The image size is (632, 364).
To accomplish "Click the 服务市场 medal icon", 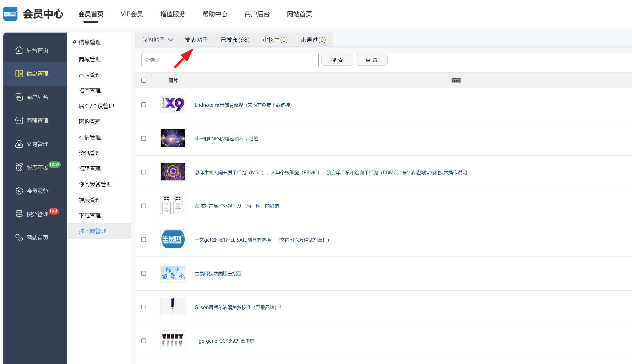I will [19, 167].
